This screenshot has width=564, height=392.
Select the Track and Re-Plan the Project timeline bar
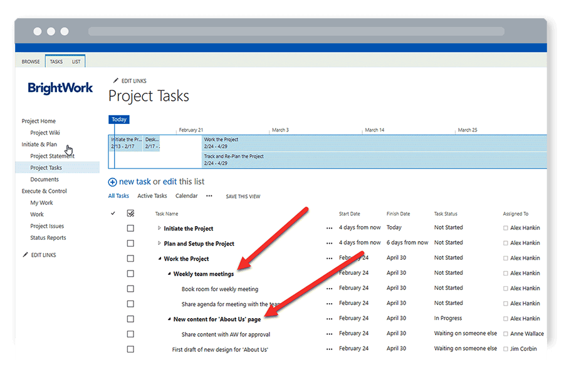(x=373, y=160)
